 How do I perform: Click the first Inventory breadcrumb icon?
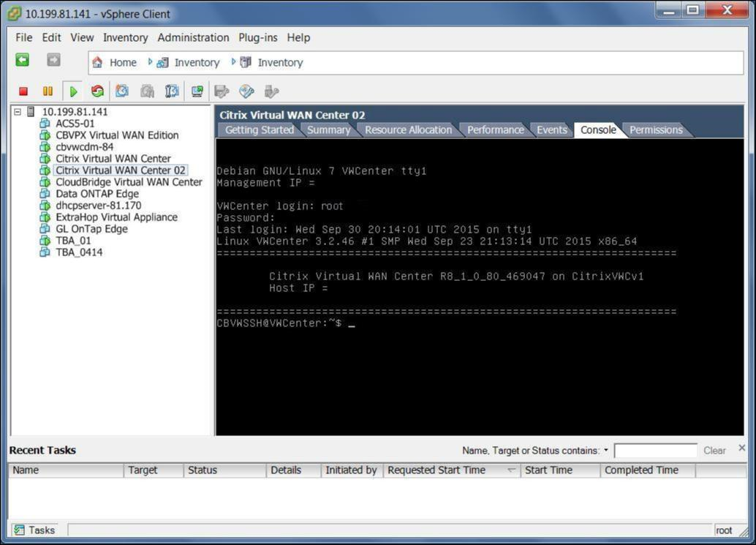click(x=162, y=62)
